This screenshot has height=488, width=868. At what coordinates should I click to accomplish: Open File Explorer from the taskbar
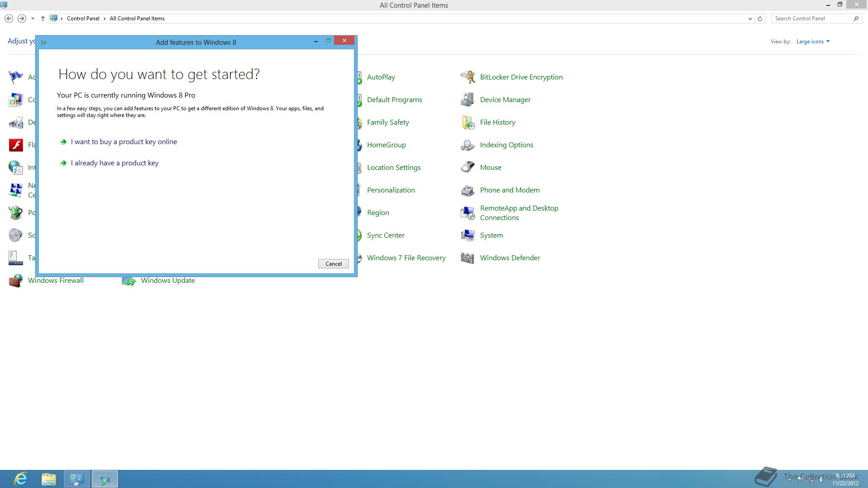(49, 479)
